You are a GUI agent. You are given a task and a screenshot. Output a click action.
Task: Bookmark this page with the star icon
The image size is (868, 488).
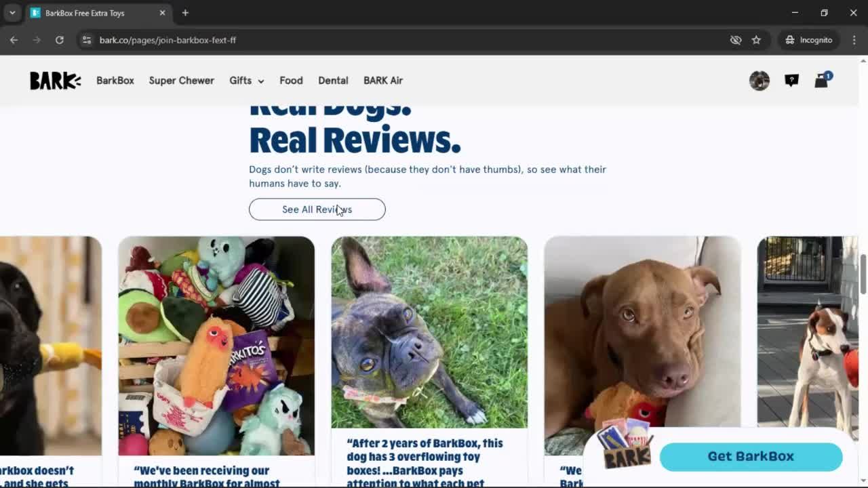[x=756, y=40]
